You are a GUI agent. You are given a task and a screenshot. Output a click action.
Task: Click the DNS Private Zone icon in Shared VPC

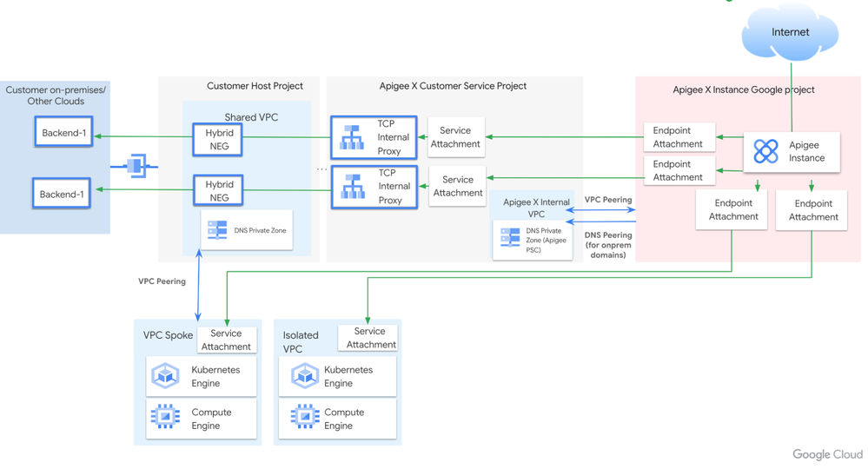point(217,230)
